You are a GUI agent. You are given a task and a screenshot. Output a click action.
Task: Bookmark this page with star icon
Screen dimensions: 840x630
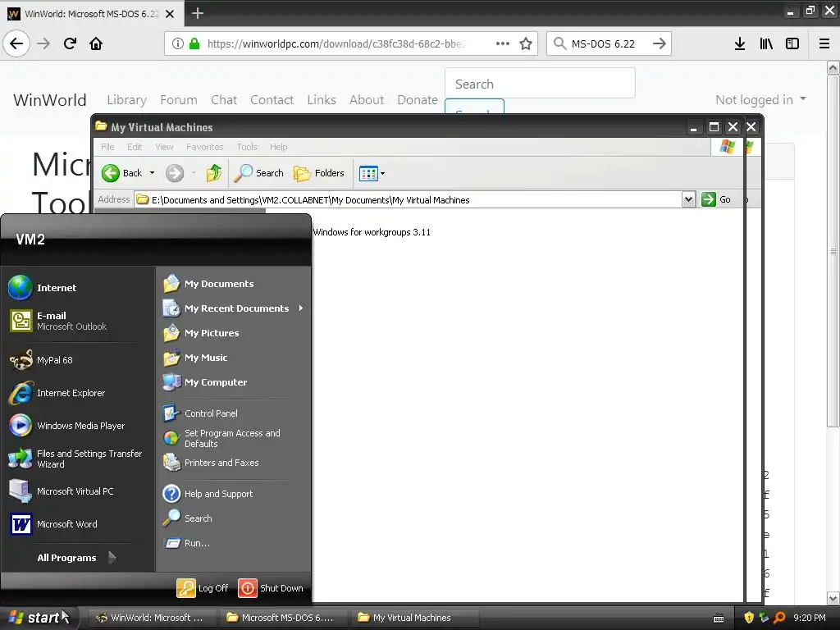coord(526,43)
